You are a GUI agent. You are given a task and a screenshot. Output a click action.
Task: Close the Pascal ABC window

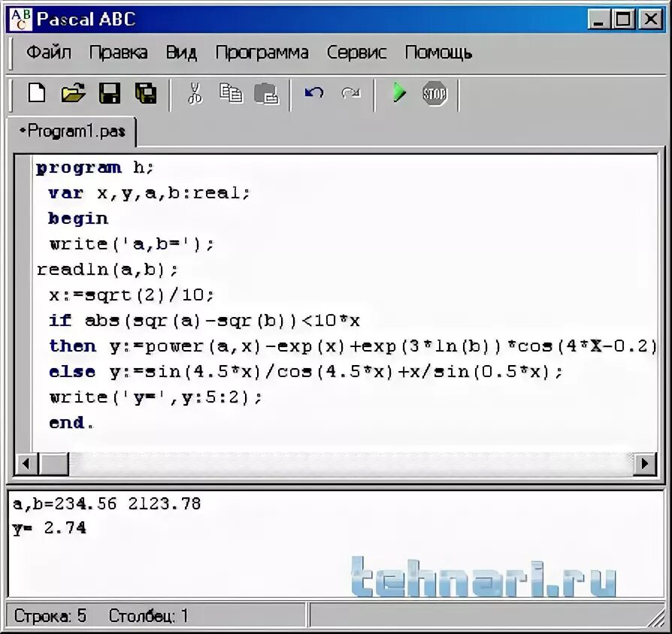[650, 20]
